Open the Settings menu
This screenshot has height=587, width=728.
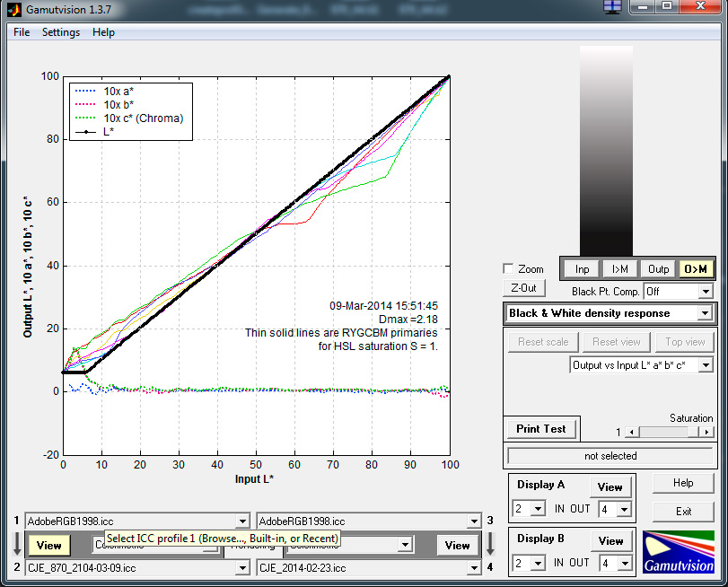(61, 32)
